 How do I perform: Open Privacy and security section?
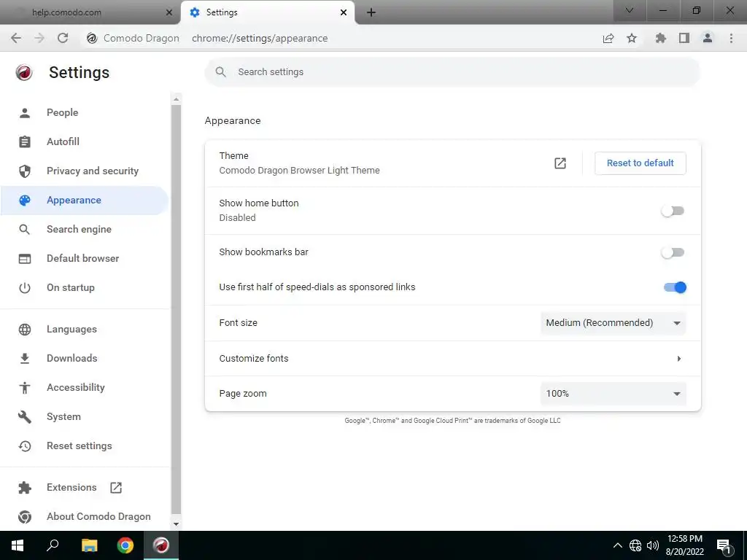point(85,171)
